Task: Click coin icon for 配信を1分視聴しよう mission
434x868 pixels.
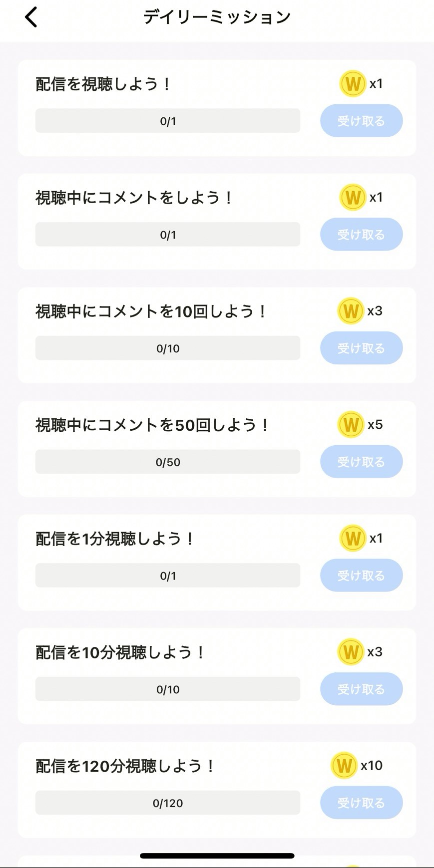Action: tap(353, 538)
